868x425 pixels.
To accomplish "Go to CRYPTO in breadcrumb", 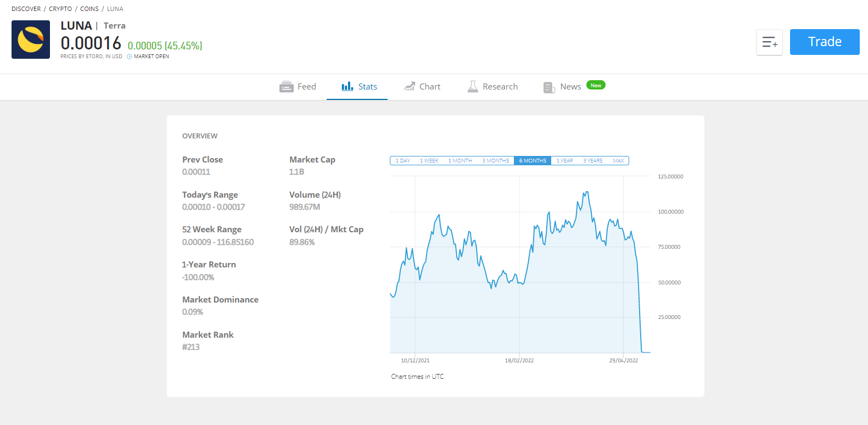I will pos(60,9).
